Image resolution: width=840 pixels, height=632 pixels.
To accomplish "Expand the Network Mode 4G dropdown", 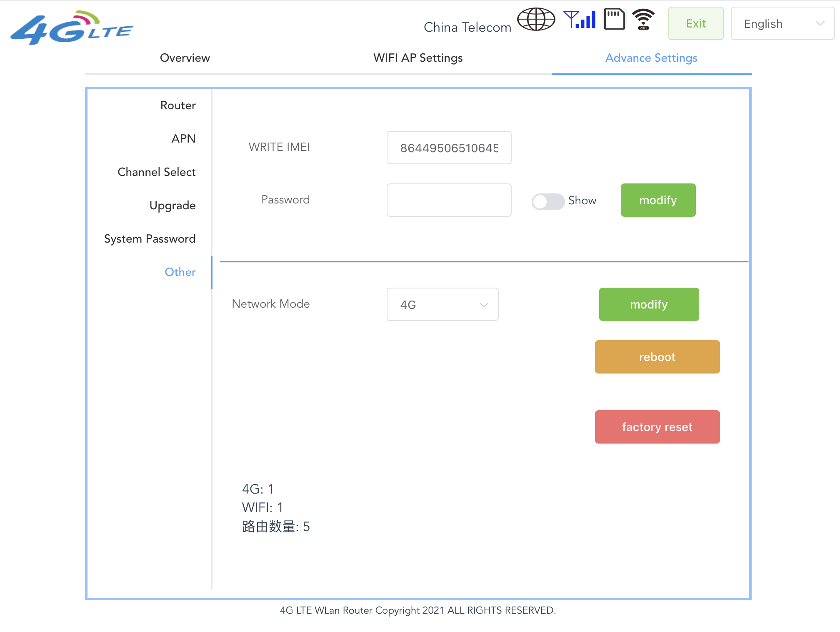I will tap(442, 305).
